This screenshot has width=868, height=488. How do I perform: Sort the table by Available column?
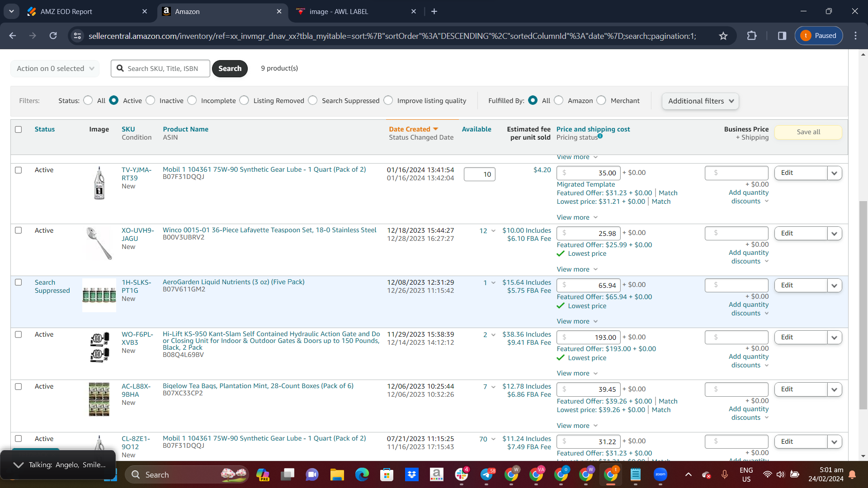(476, 129)
